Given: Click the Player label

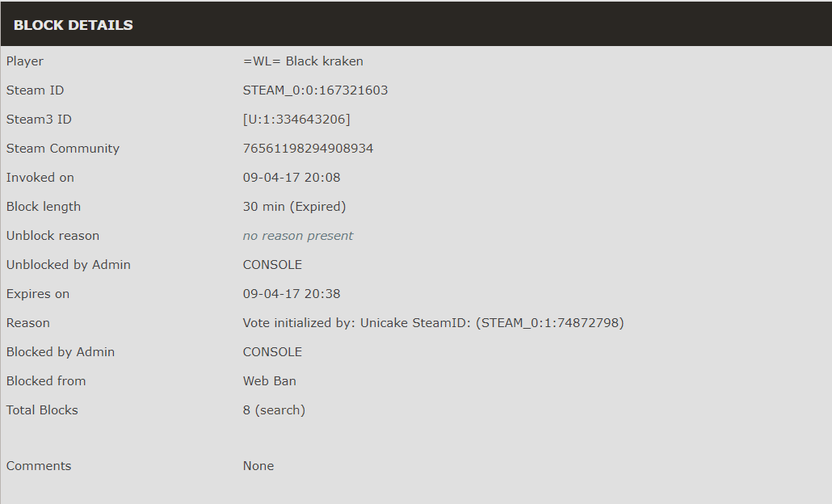Looking at the screenshot, I should [25, 61].
